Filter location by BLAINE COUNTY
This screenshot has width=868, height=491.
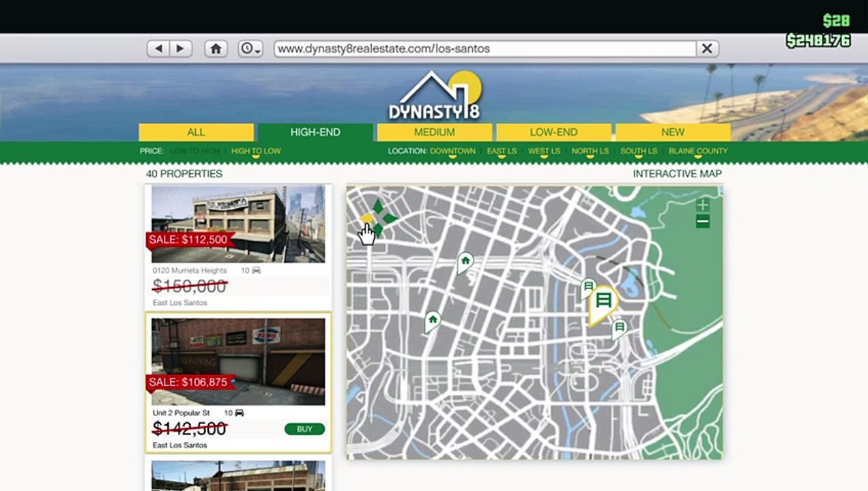[698, 151]
